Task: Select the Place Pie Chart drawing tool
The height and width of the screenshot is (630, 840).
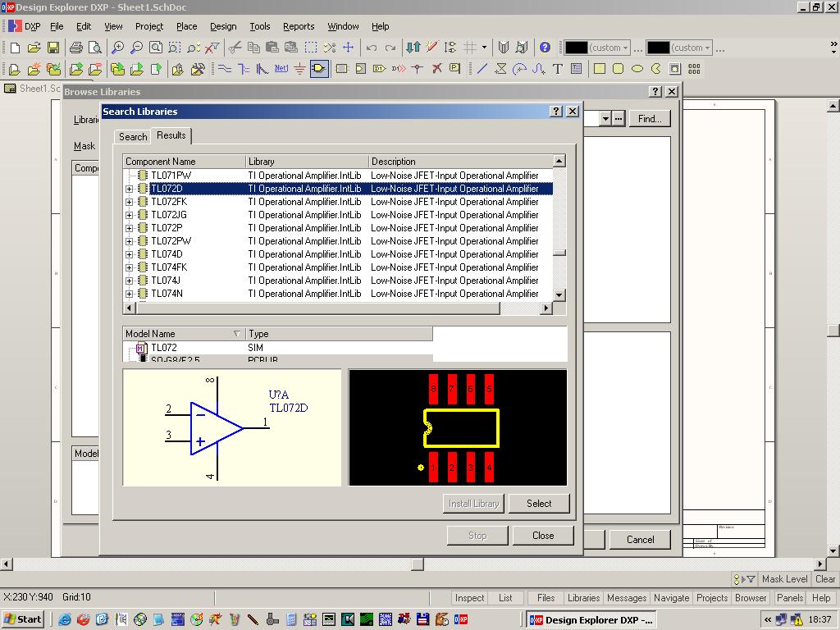Action: (x=655, y=69)
